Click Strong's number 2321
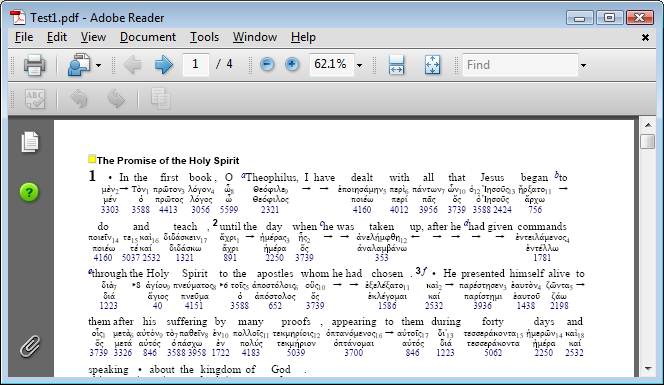Viewport: 664px width, 385px height. tap(270, 210)
